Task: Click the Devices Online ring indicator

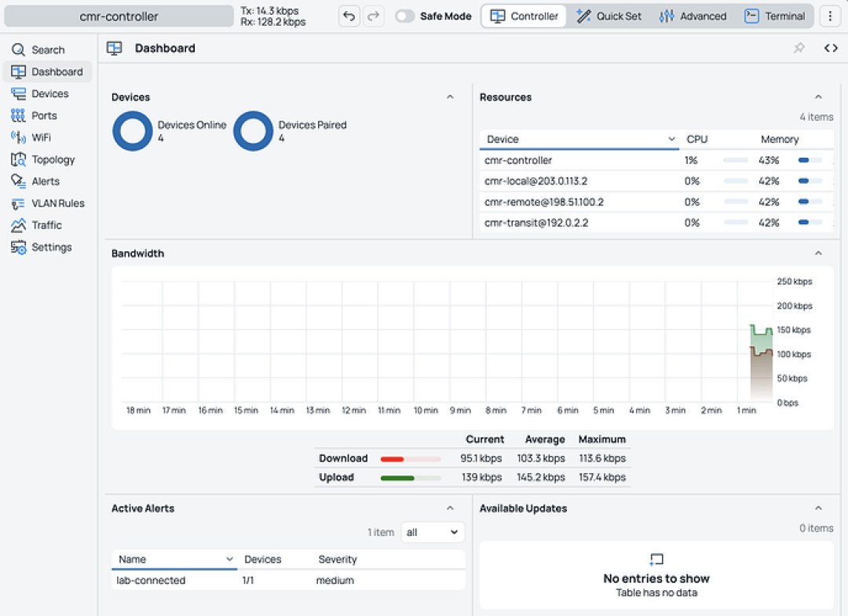Action: coord(133,131)
